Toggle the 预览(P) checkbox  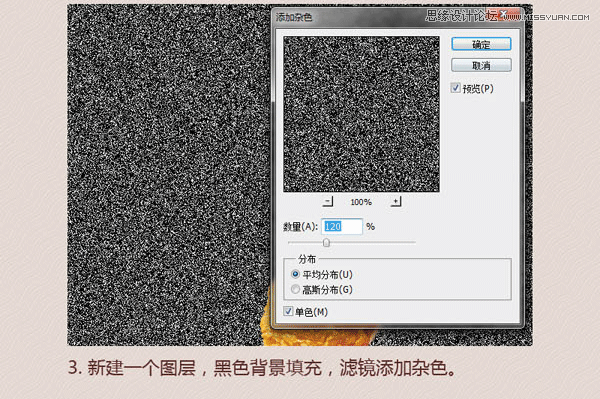pos(455,88)
